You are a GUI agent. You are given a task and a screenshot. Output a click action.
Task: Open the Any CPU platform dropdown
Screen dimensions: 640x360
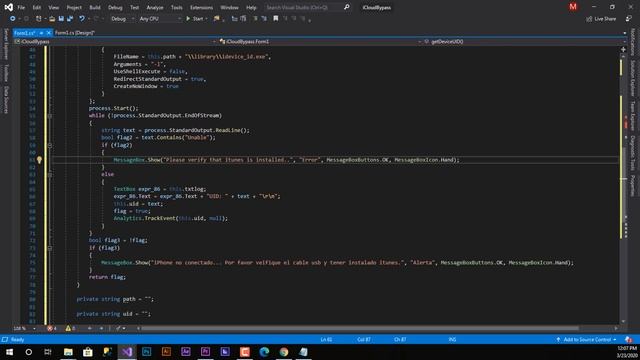coord(160,19)
